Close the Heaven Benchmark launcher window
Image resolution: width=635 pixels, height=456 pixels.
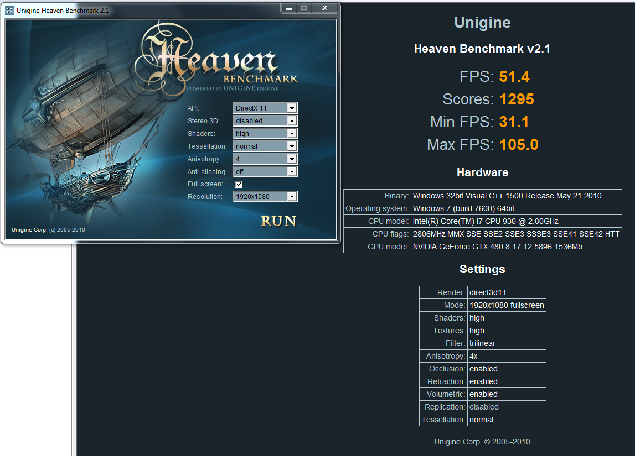coord(325,9)
